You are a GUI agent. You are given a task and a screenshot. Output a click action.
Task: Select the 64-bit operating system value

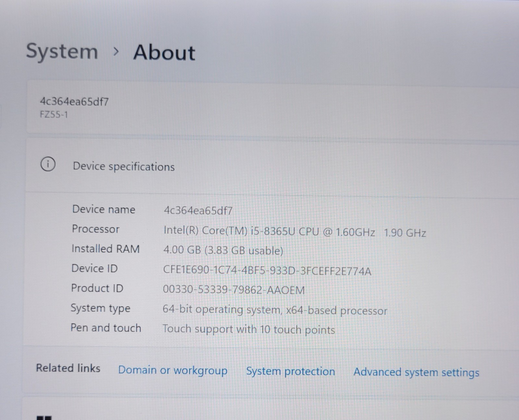point(275,310)
